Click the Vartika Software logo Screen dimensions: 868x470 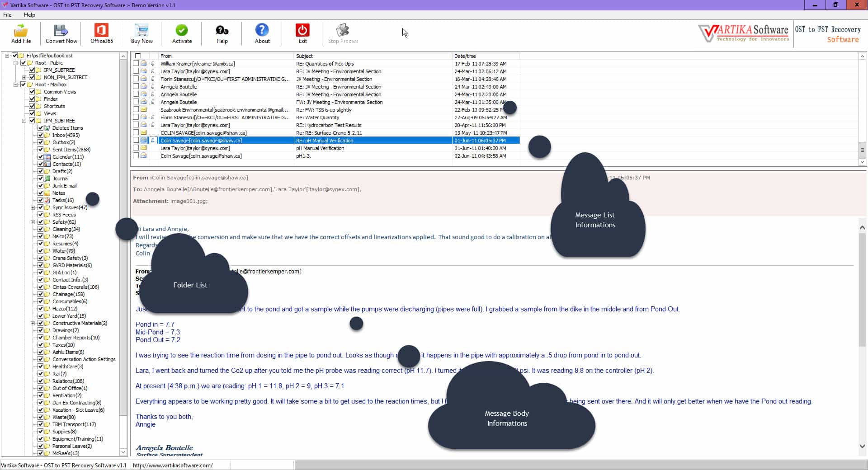(x=744, y=33)
